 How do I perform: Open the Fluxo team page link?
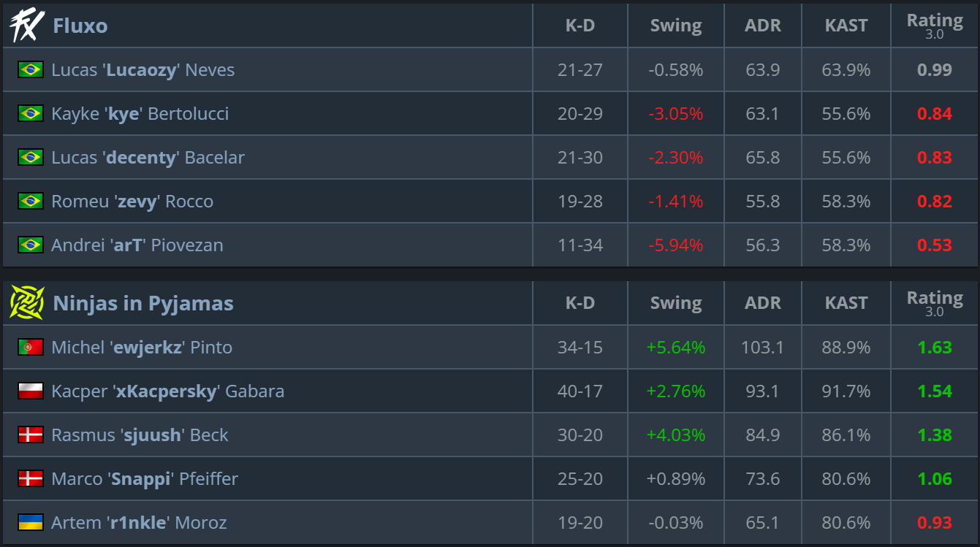(80, 26)
